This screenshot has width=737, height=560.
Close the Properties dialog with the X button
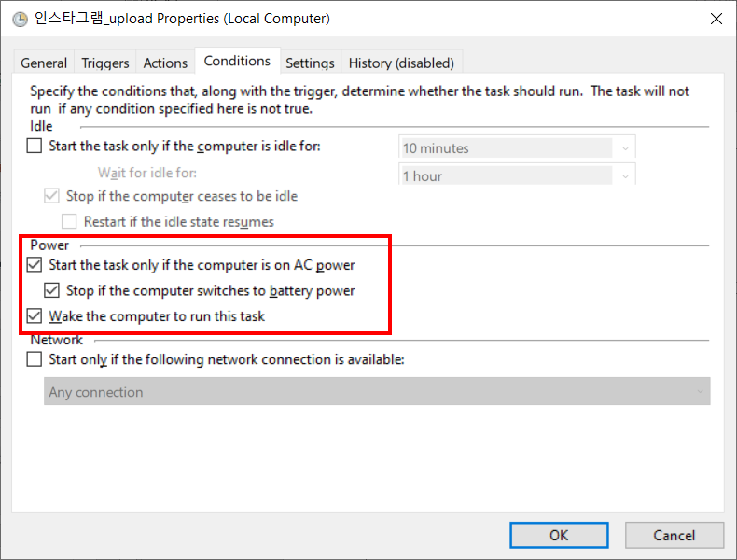pyautogui.click(x=716, y=19)
